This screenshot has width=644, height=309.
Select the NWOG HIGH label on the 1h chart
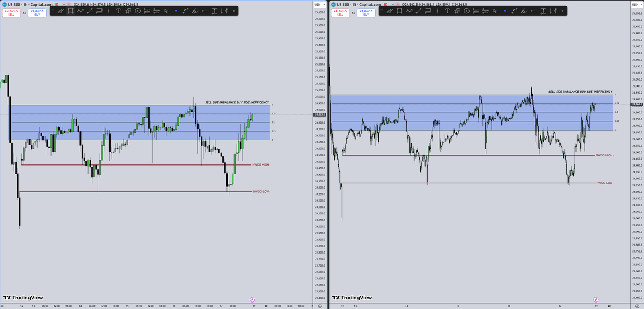pyautogui.click(x=260, y=164)
